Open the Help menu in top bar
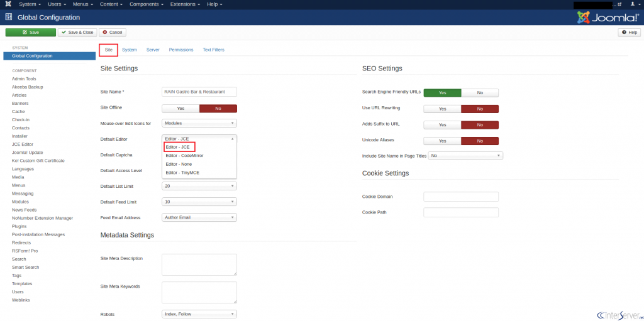 (x=214, y=4)
